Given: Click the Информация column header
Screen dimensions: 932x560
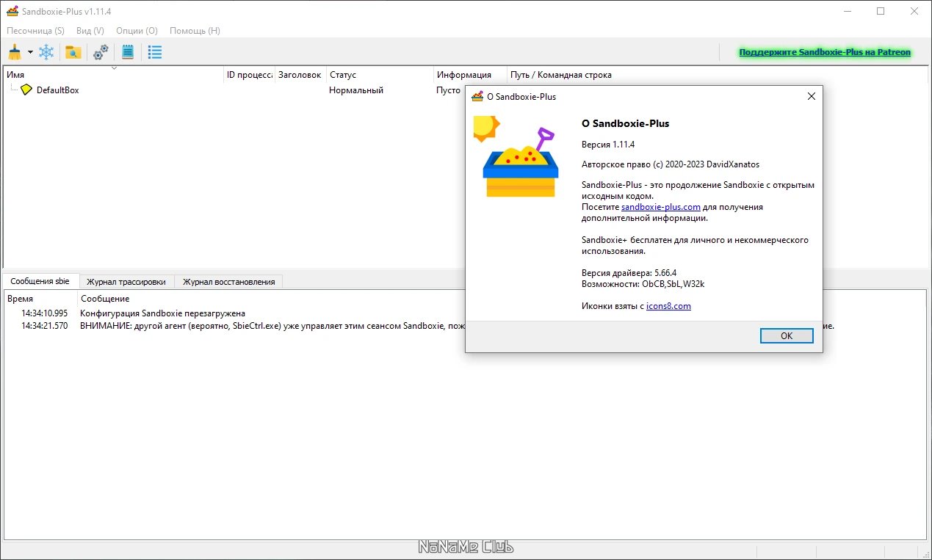Looking at the screenshot, I should [x=470, y=75].
